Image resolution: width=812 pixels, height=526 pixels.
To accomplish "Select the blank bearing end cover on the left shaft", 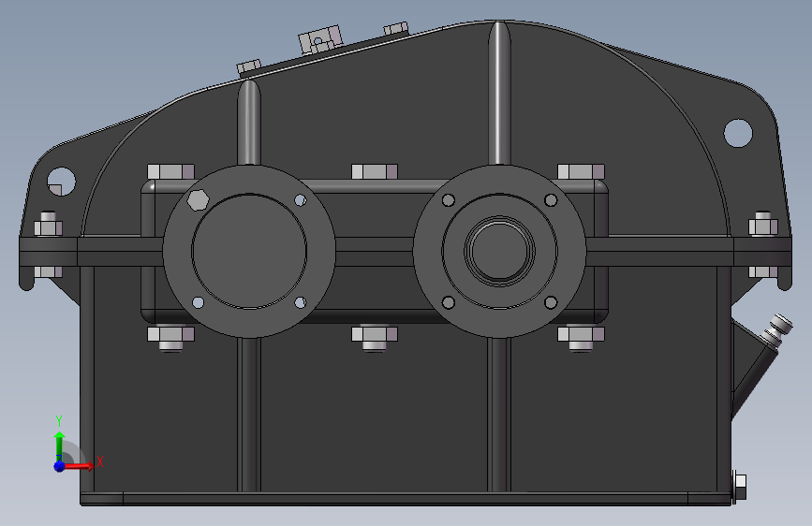I will pyautogui.click(x=249, y=252).
